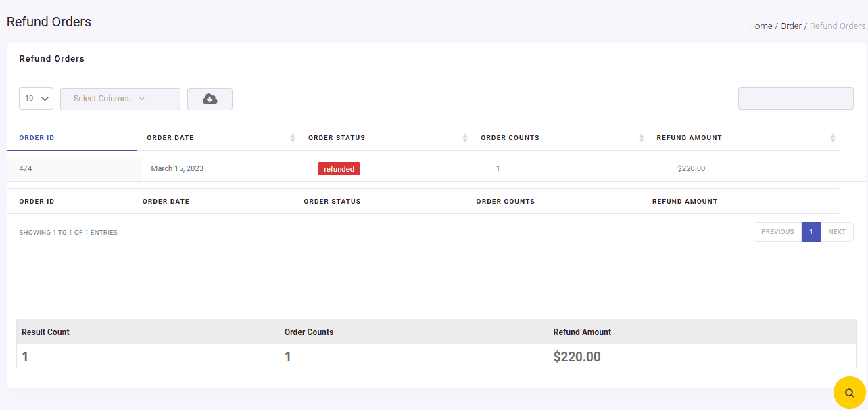Open search using the yellow magnifier button
Screen dimensions: 868x410
[x=849, y=392]
